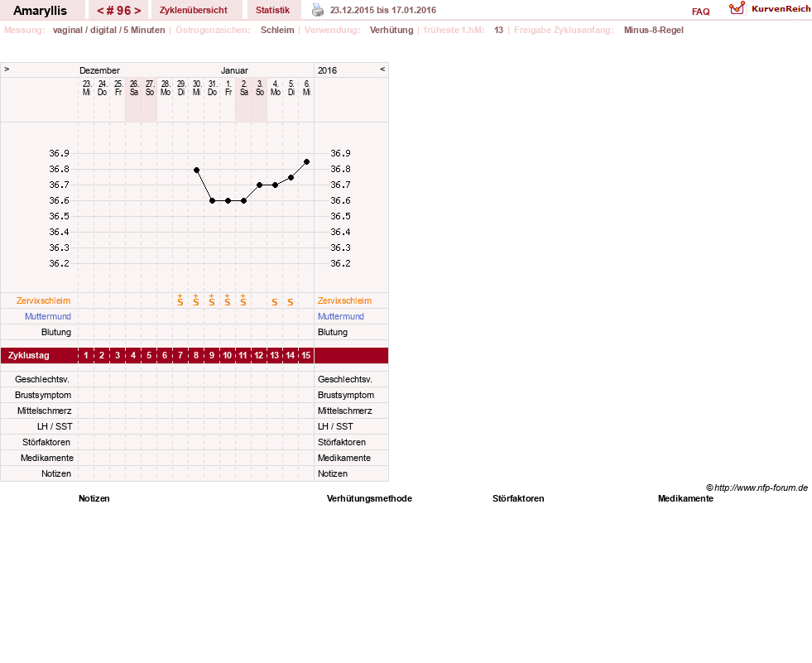The width and height of the screenshot is (812, 663).
Task: Click the left Brustsymptom row label
Action: tap(43, 395)
